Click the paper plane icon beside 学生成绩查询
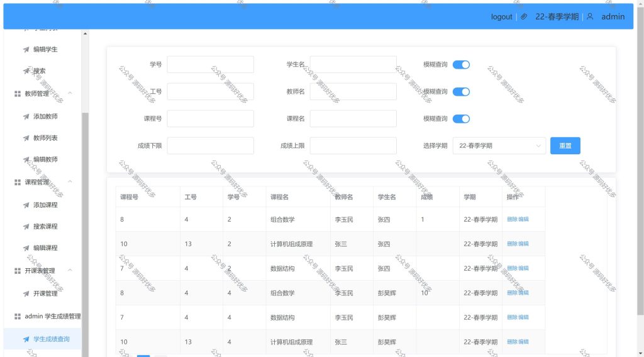 (x=26, y=339)
